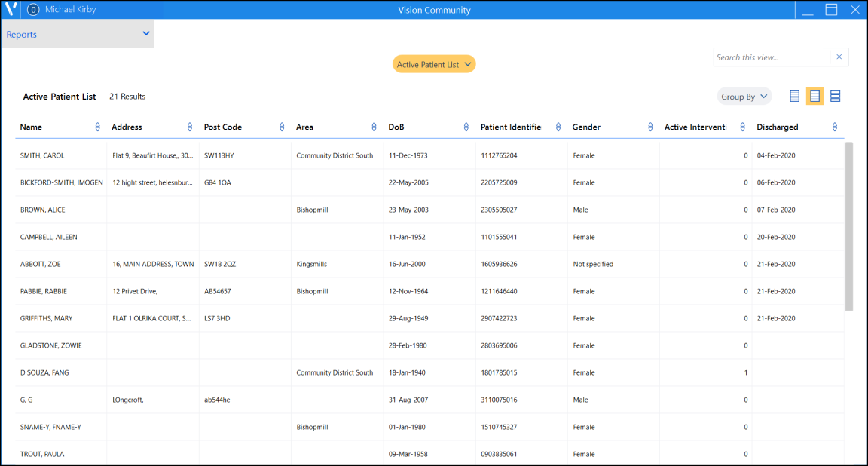Viewport: 868px width, 466px height.
Task: Select patient GRIFFITHS, MARY
Action: 47,319
